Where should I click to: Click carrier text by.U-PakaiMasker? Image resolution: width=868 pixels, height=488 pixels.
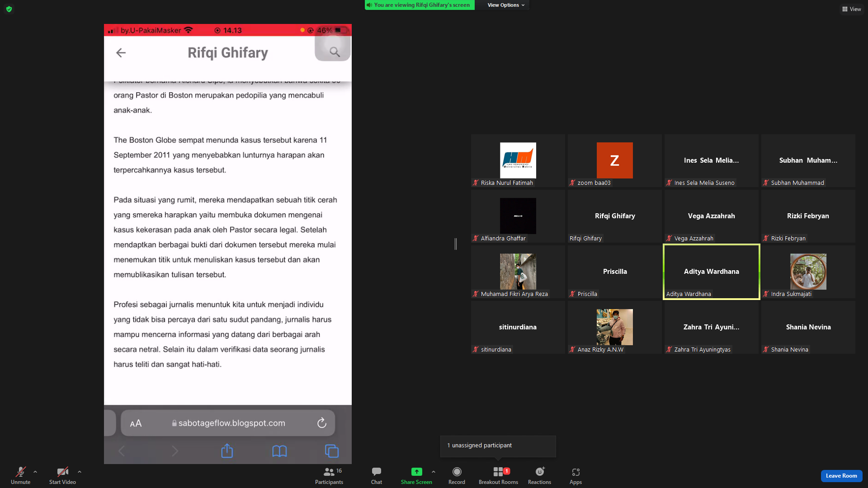point(151,30)
